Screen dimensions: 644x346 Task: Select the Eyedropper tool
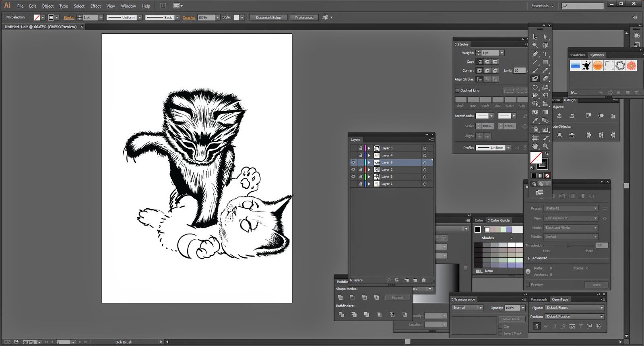[x=535, y=120]
